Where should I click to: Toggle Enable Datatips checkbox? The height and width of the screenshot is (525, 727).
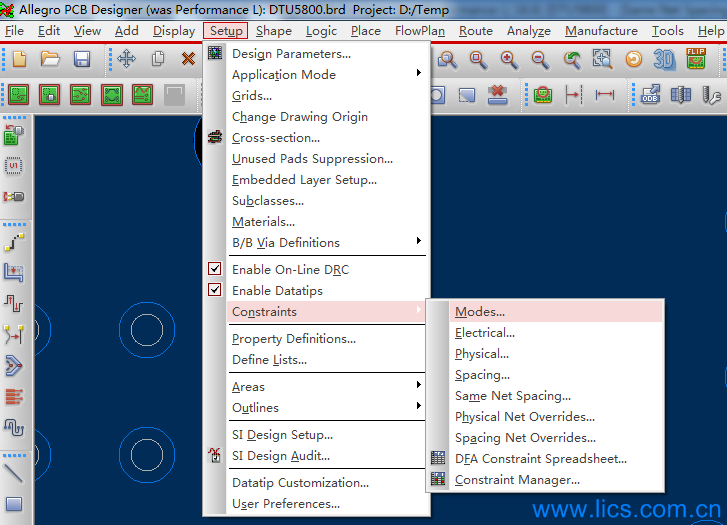[215, 290]
